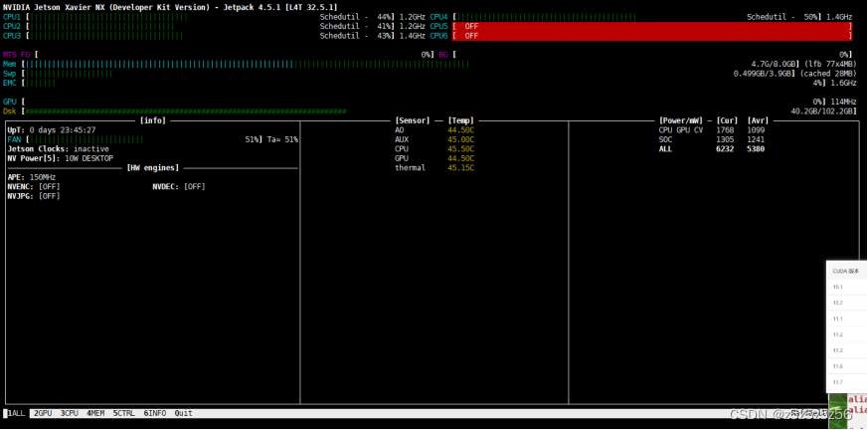Click the GPU sensor temperature value
The width and height of the screenshot is (868, 430).
[461, 158]
